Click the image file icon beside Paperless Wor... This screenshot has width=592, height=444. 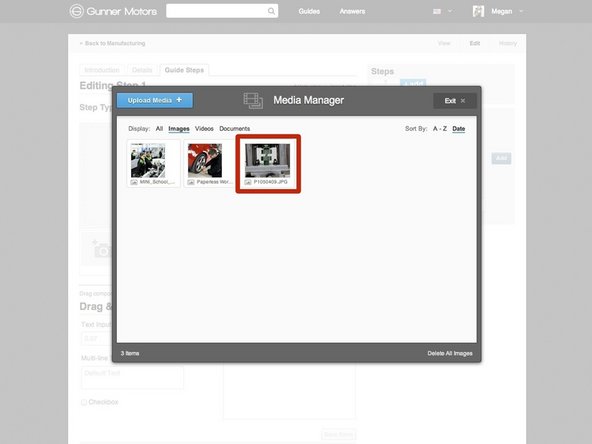tap(191, 182)
